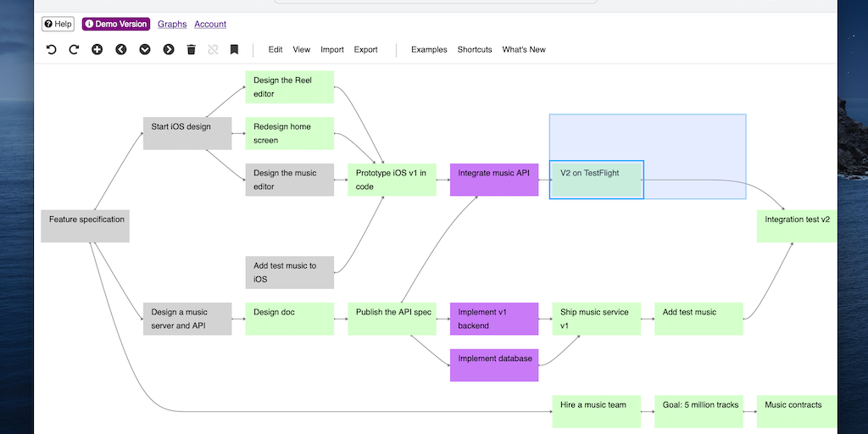Click the Help button
The image size is (868, 434).
tap(58, 24)
